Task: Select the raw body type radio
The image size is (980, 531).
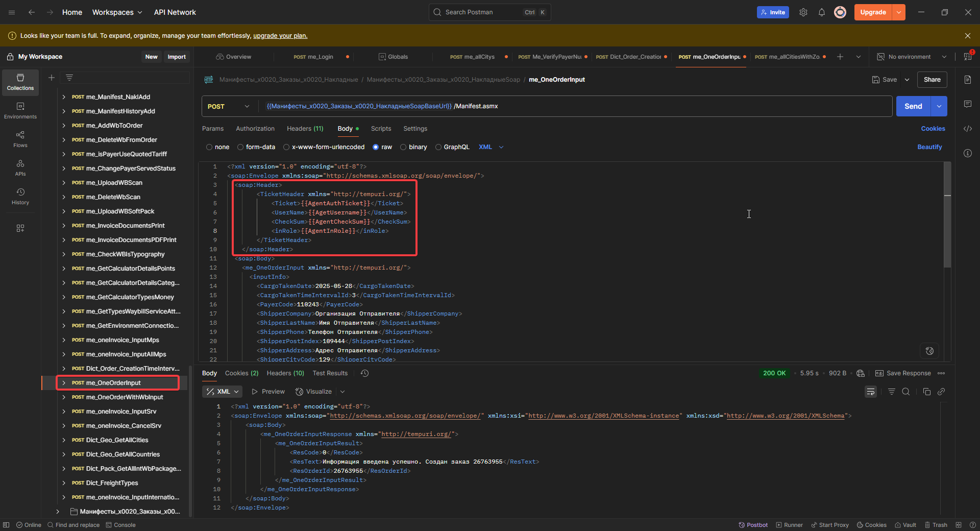Action: point(376,147)
